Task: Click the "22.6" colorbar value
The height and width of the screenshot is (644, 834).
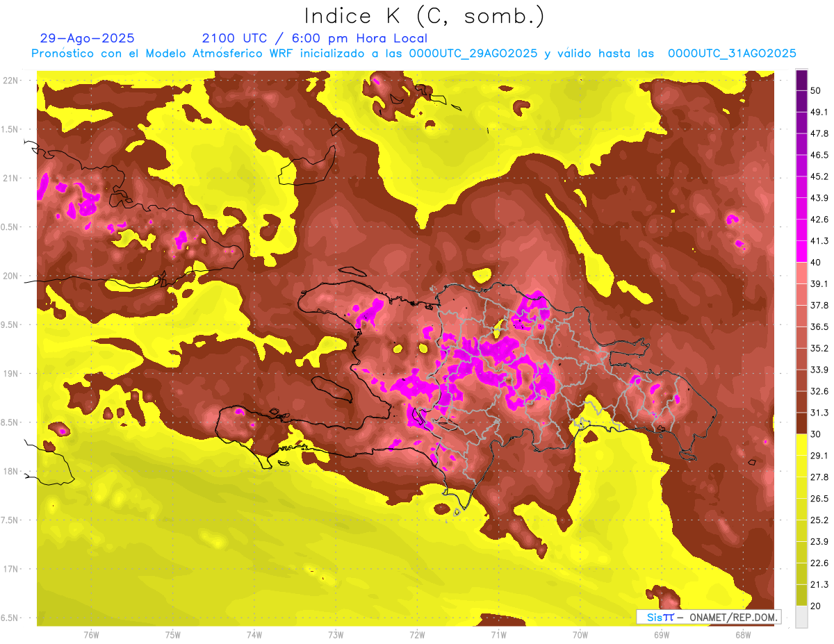Action: click(819, 563)
